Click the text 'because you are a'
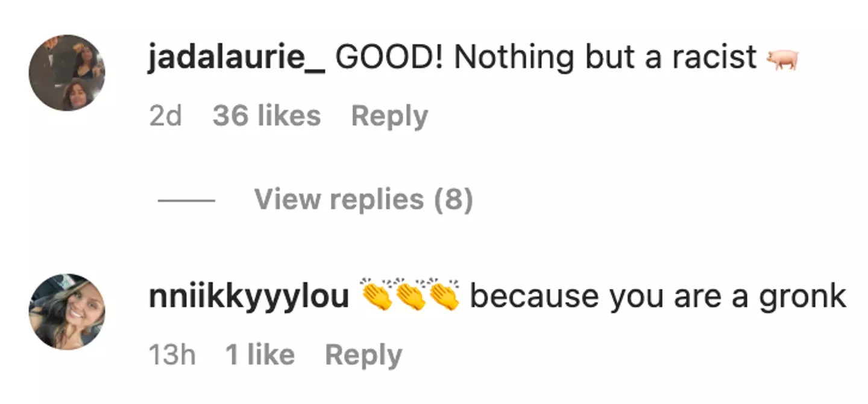The image size is (868, 404). 609,297
